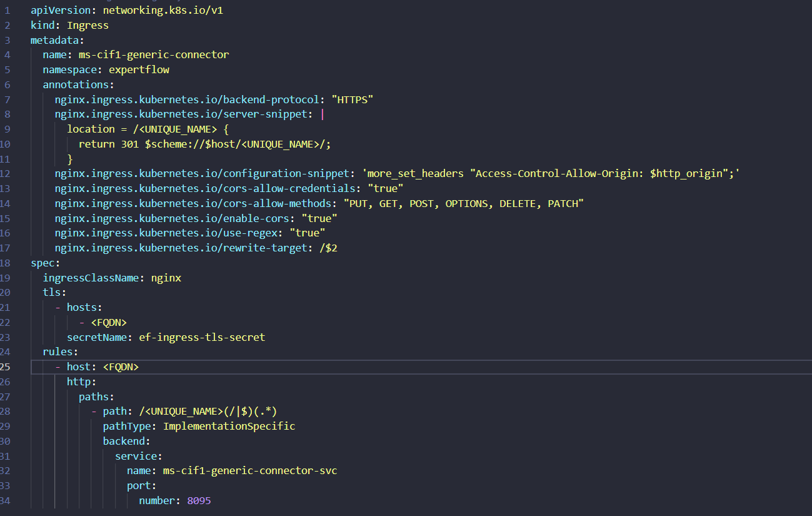Click the namespace value expertflow
Screen dimensions: 812x516
(x=139, y=69)
